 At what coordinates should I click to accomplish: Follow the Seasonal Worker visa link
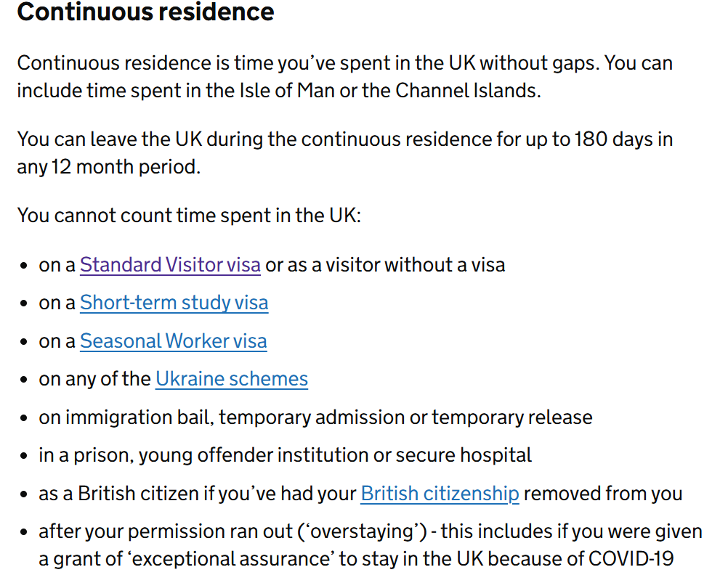(x=173, y=341)
